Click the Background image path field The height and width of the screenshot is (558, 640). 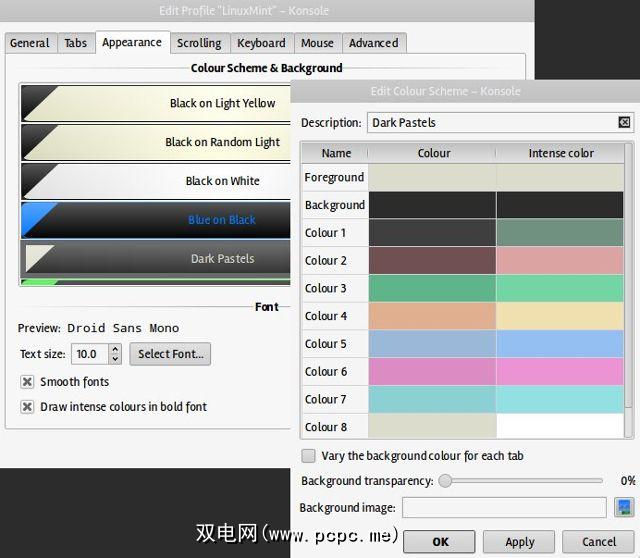(504, 507)
